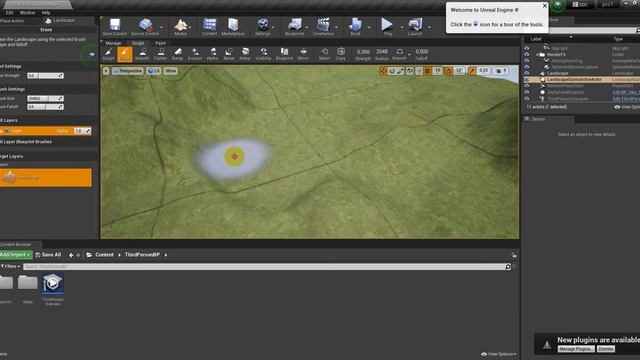Open the viewport options arrow menu
Screen dimensions: 640x360
pos(106,71)
